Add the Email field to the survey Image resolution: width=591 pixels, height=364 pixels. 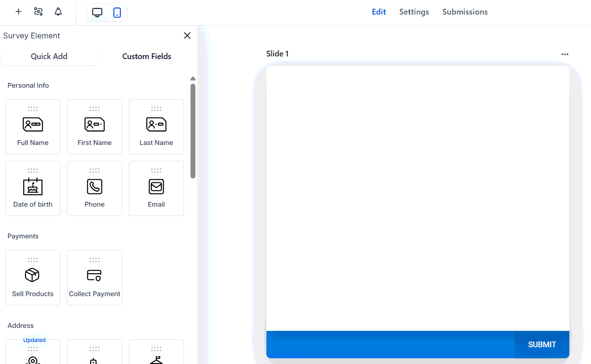click(156, 188)
